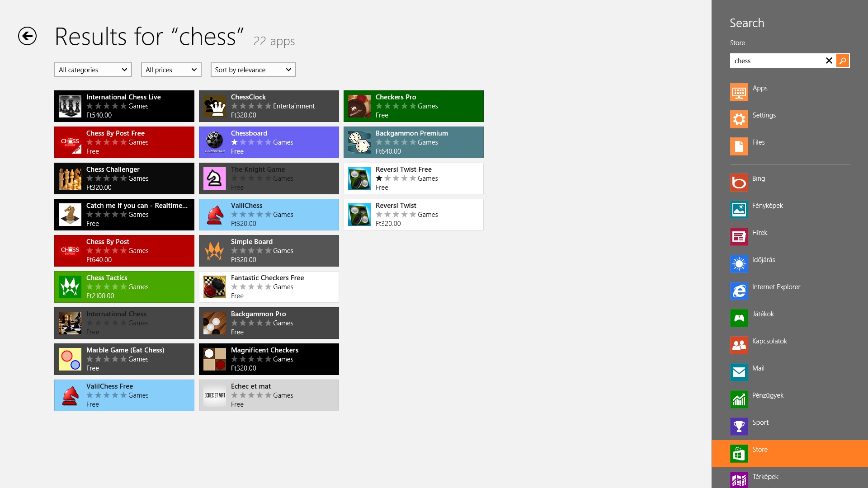Open the ValilChess Free tile
The image size is (868, 488).
coord(124,395)
